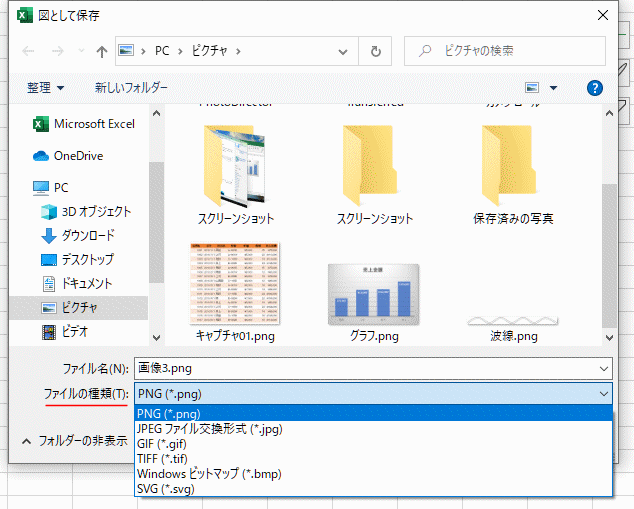Open ドキュメント in the navigation pane
This screenshot has width=634, height=509.
[x=77, y=283]
